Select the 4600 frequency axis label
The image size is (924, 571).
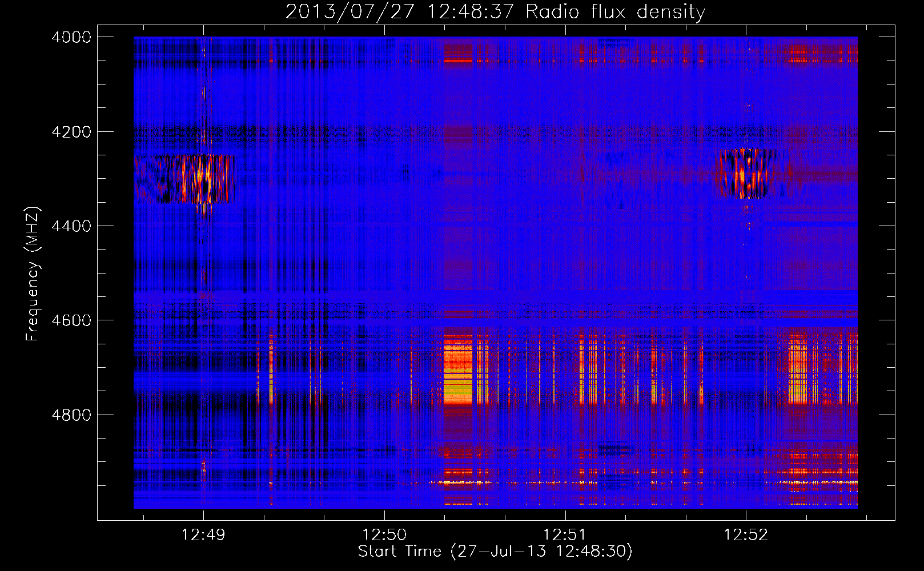pyautogui.click(x=71, y=320)
